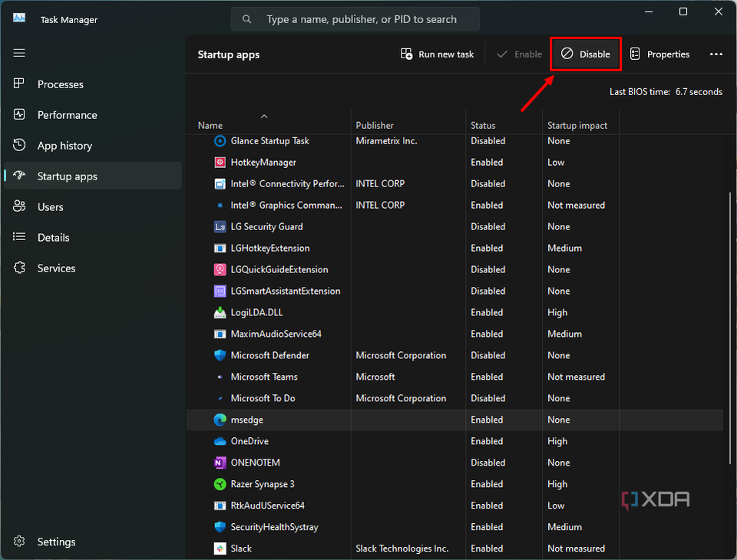Viewport: 737px width, 560px height.
Task: Open App history page
Action: click(x=93, y=146)
